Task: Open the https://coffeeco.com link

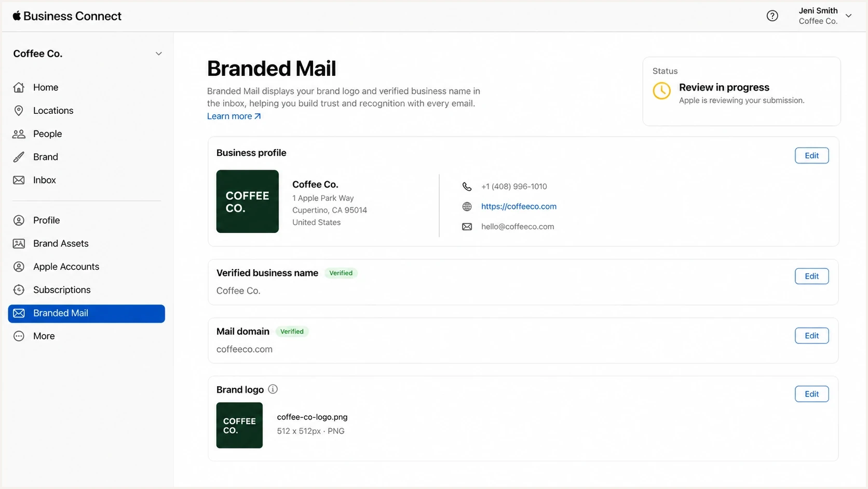Action: click(519, 206)
